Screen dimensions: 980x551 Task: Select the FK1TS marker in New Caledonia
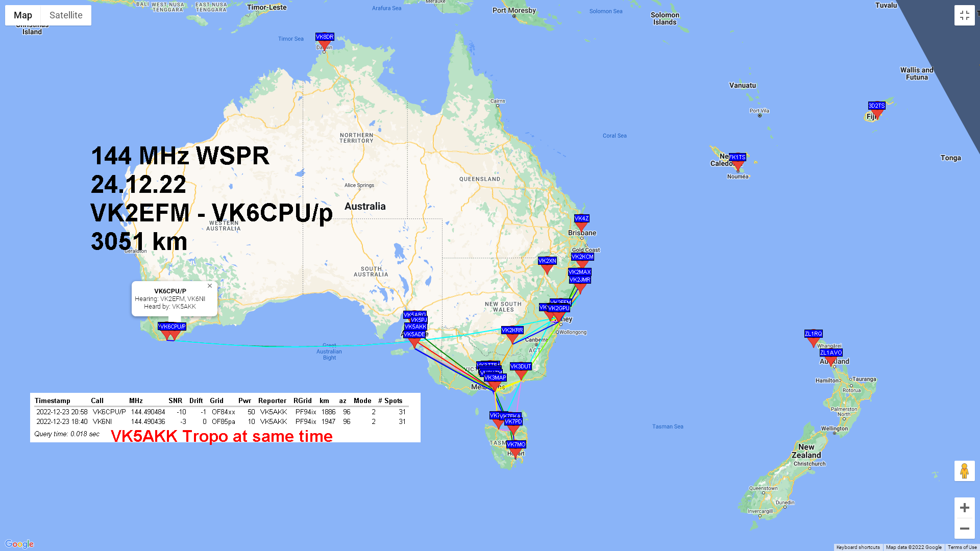pos(738,164)
